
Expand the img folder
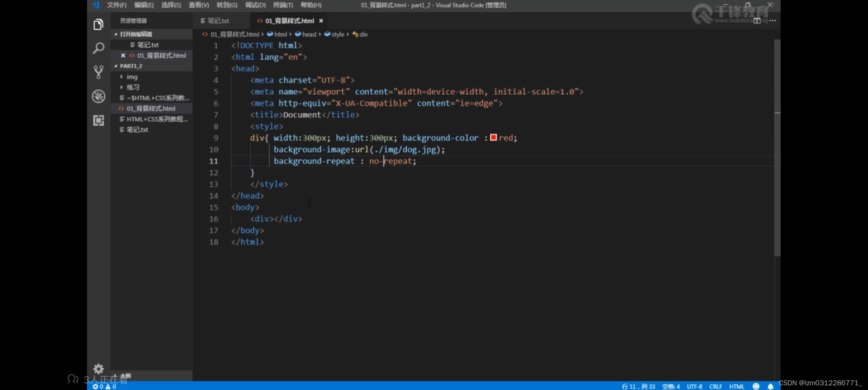[152, 77]
